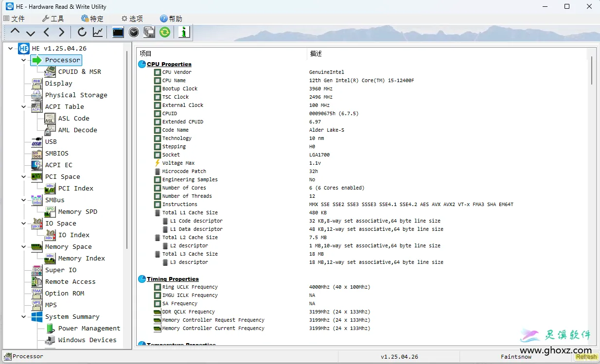Click the 描述 column header
The height and width of the screenshot is (364, 600).
(x=316, y=53)
